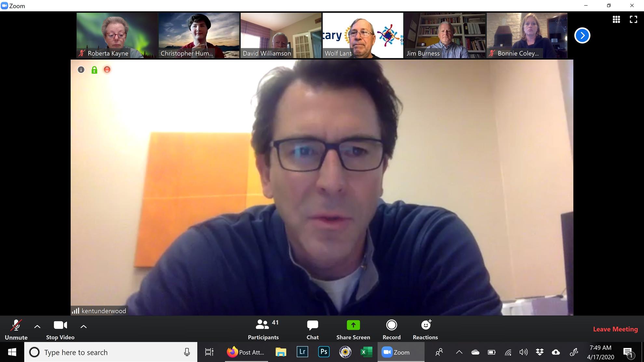Click the red recording indicator
The image size is (644, 362).
point(107,70)
